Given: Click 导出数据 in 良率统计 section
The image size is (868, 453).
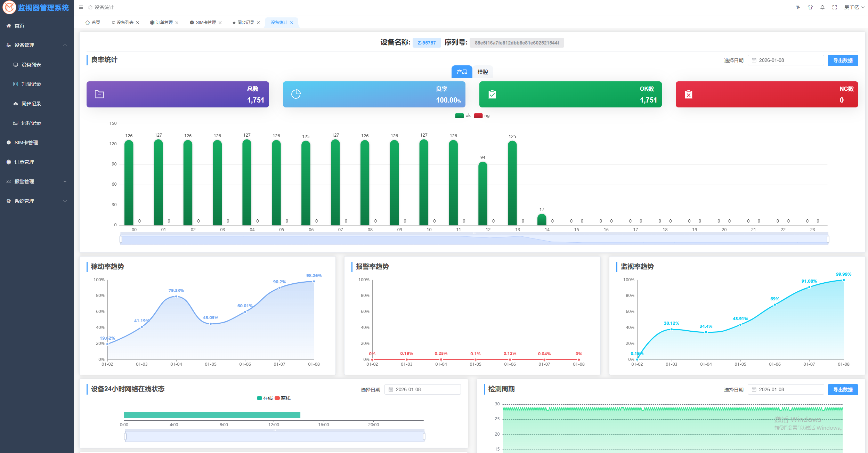Looking at the screenshot, I should [x=843, y=60].
